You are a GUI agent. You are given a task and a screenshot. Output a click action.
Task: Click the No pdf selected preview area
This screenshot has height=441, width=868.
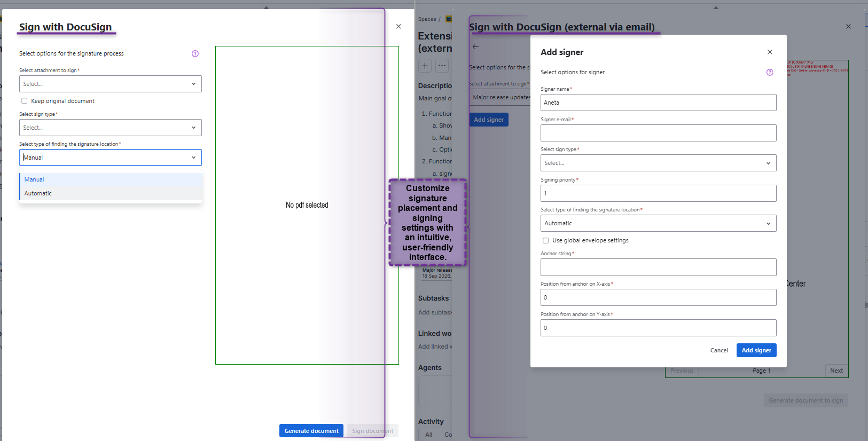pos(307,205)
